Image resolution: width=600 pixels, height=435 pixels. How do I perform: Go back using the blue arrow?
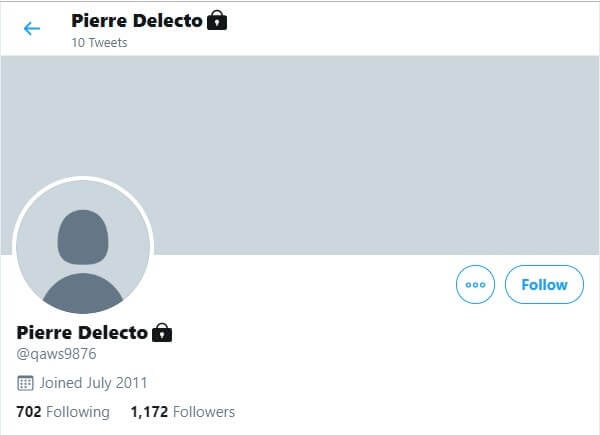pos(32,29)
